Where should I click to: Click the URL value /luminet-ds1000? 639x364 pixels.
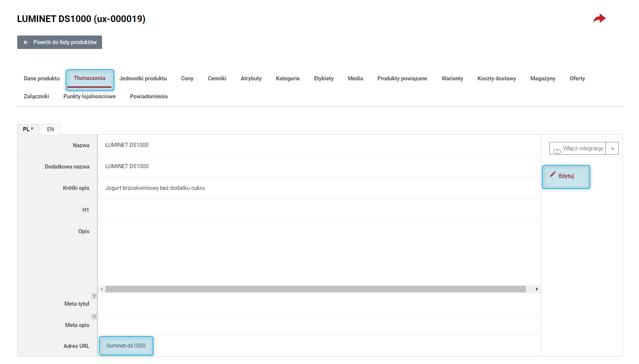(126, 346)
